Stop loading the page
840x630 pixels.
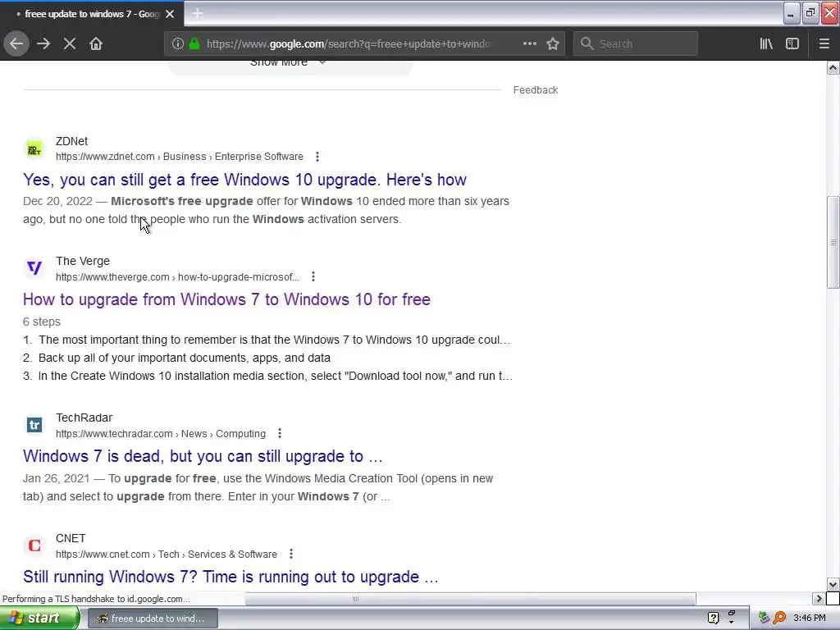[70, 43]
